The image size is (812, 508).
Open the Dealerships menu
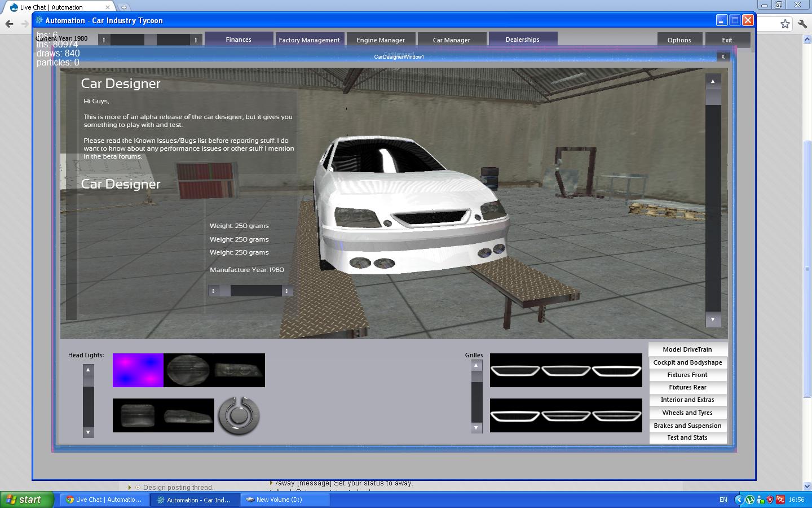523,40
